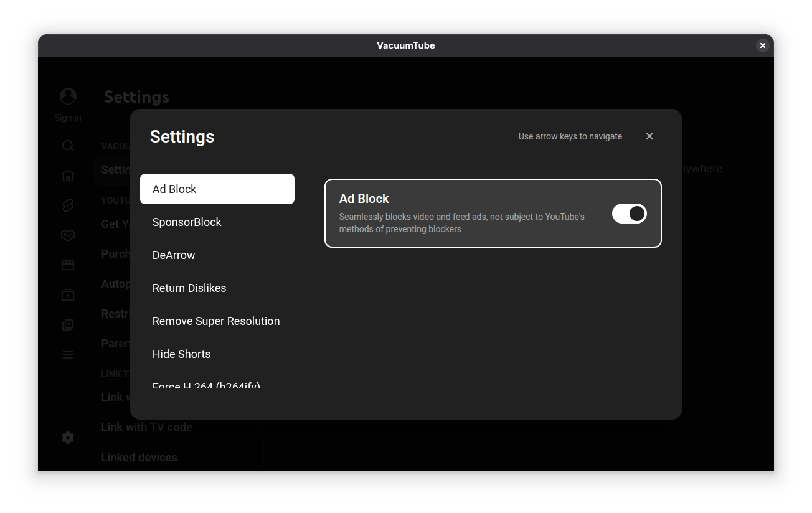Click the settings gear icon in sidebar
Image resolution: width=812 pixels, height=513 pixels.
[x=68, y=438]
